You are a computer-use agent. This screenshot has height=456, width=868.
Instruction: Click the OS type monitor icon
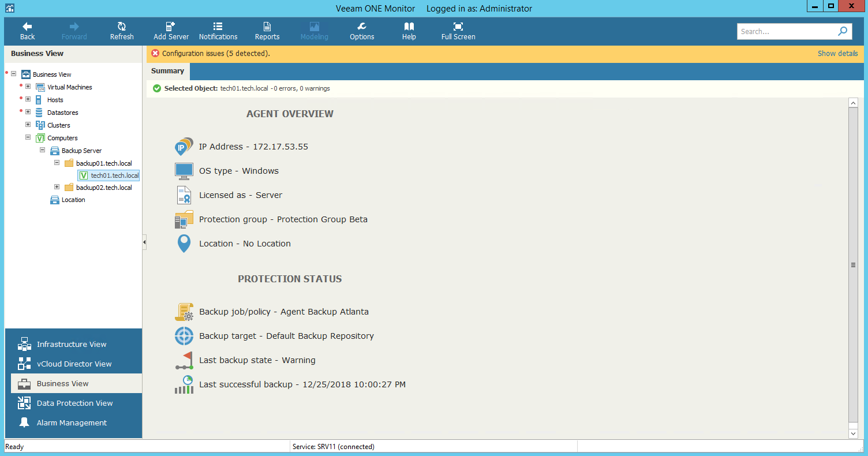[x=184, y=171]
